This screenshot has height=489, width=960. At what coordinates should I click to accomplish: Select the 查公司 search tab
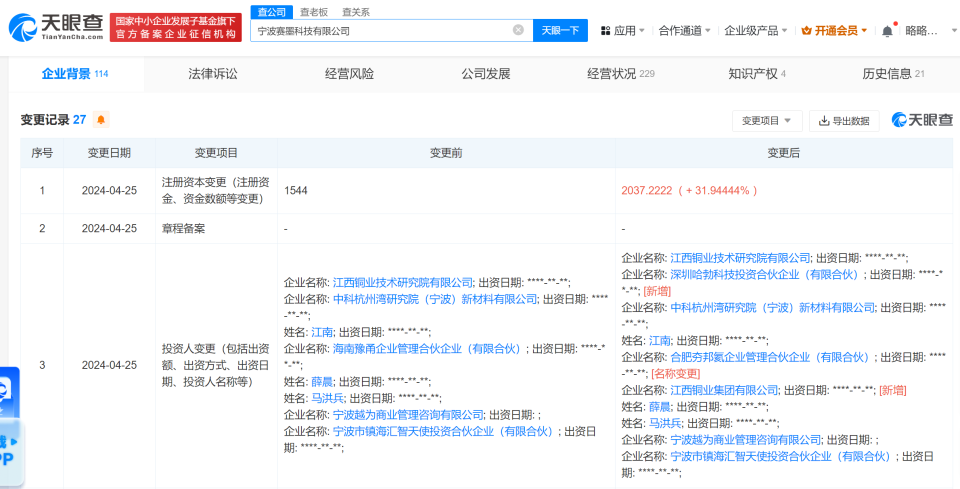tap(271, 12)
